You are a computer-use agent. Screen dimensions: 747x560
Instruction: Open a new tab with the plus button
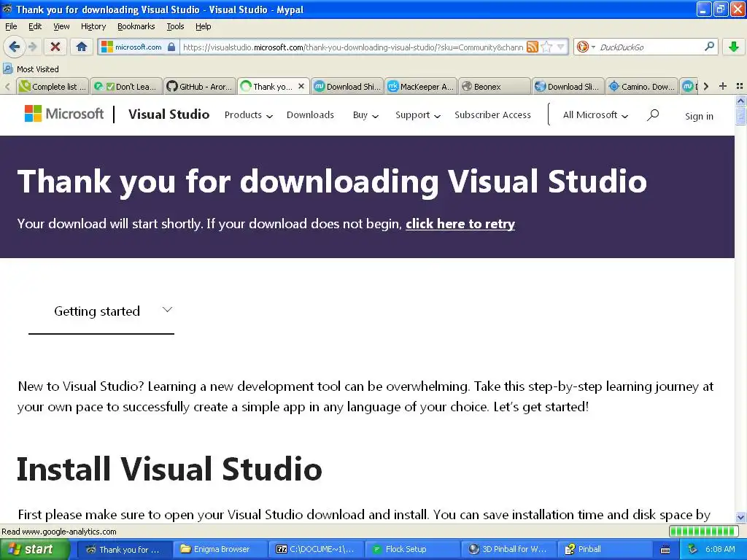(723, 86)
